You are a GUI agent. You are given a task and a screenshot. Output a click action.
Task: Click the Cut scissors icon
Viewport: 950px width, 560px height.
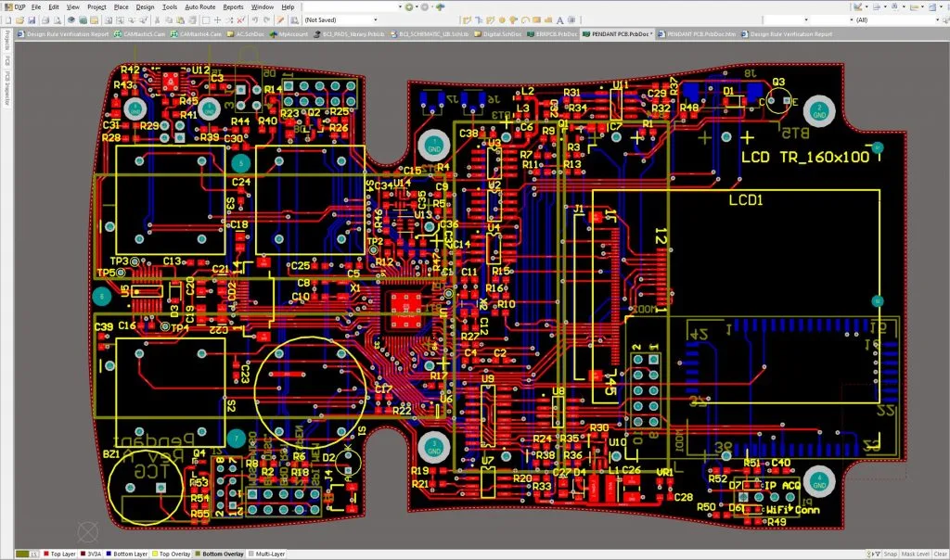pyautogui.click(x=157, y=20)
